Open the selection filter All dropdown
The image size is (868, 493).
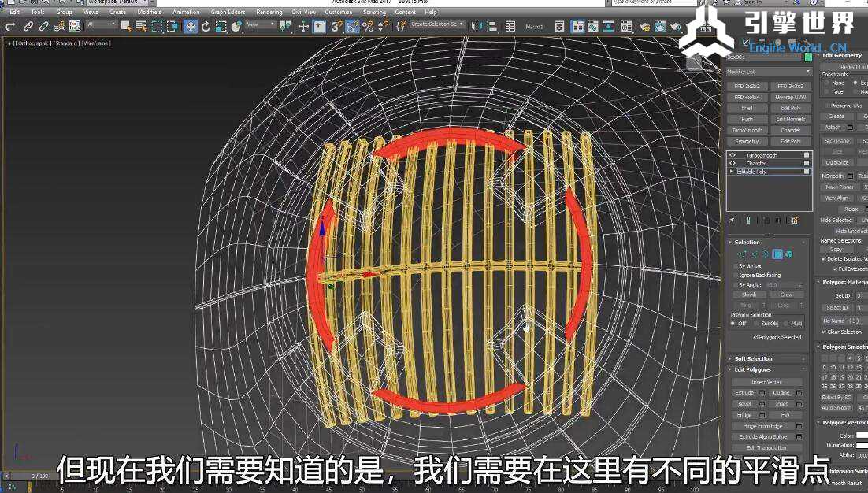[102, 25]
